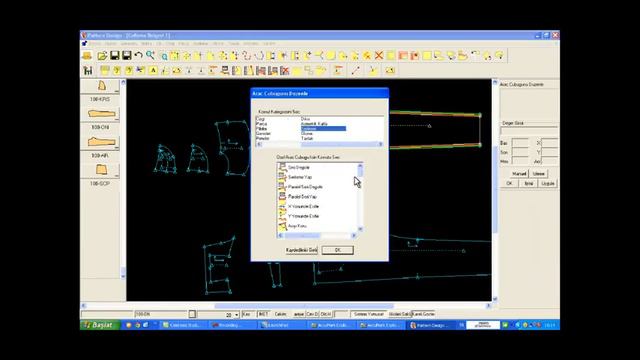This screenshot has width=640, height=360.
Task: Select the magnifier zoom tool icon
Action: 151,55
